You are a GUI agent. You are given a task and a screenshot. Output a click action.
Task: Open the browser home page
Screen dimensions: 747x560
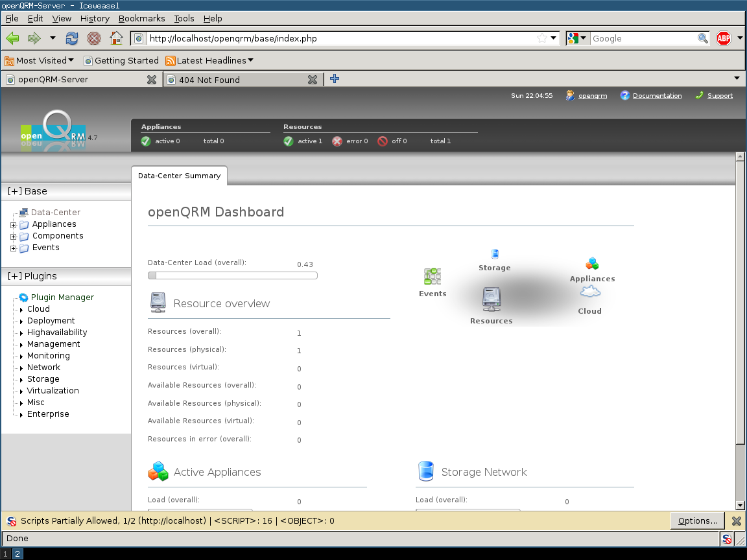(x=116, y=38)
